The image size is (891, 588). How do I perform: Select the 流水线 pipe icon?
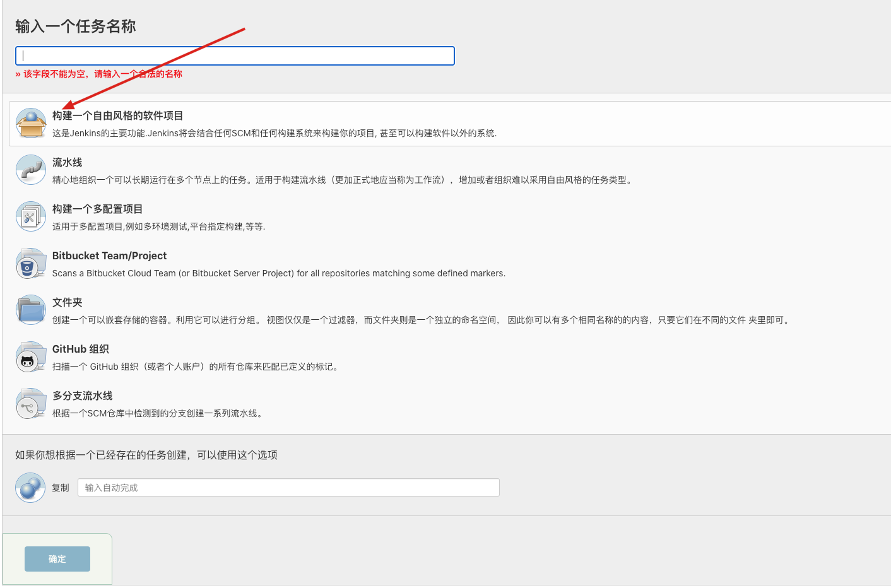pyautogui.click(x=31, y=170)
